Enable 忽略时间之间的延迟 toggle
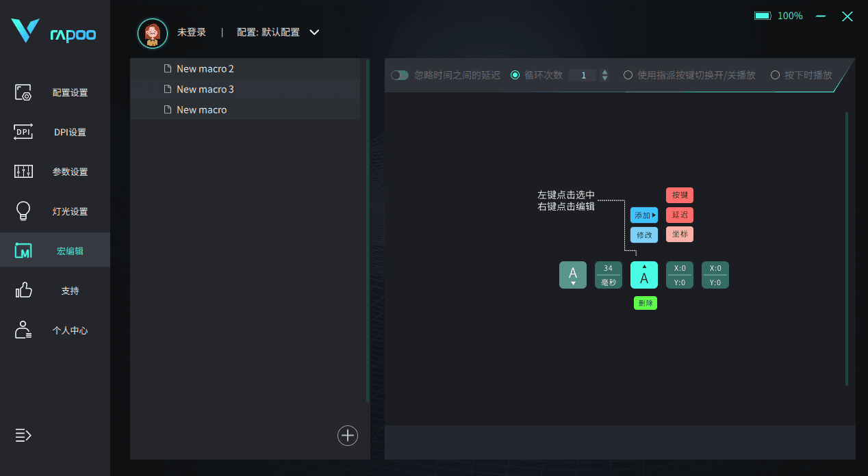Image resolution: width=868 pixels, height=476 pixels. pyautogui.click(x=399, y=75)
